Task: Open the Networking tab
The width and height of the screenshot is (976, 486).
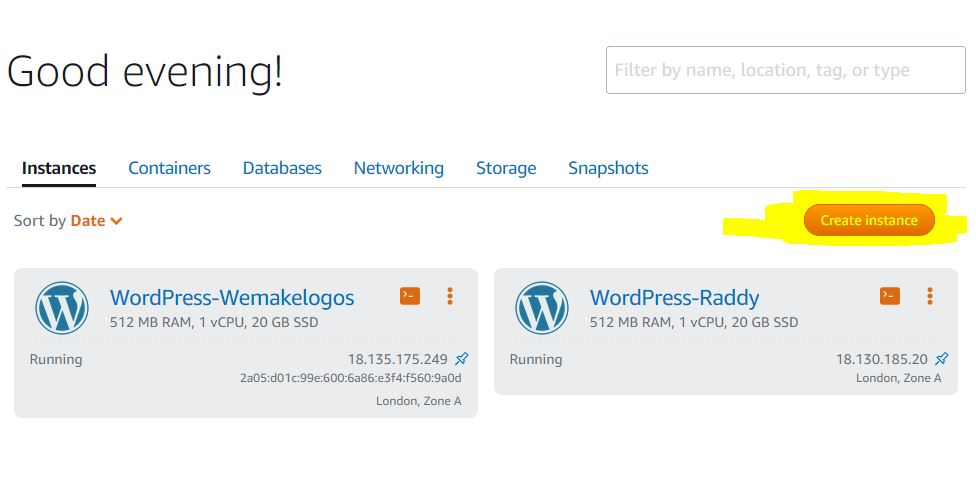Action: [398, 168]
